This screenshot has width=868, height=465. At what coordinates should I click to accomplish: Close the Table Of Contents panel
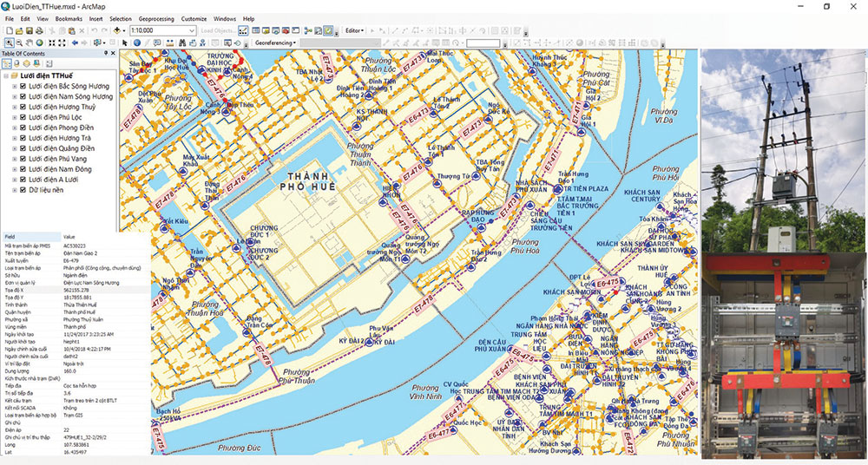click(113, 53)
